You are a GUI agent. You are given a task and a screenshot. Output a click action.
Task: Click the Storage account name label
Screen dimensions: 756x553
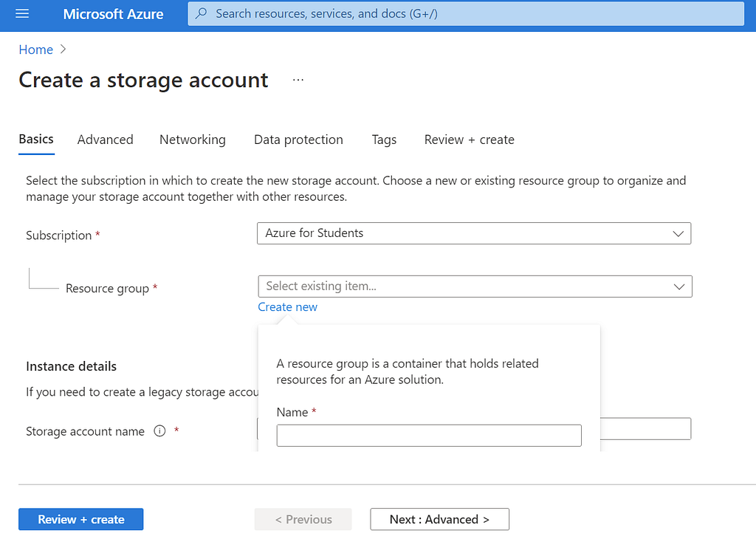click(x=86, y=431)
